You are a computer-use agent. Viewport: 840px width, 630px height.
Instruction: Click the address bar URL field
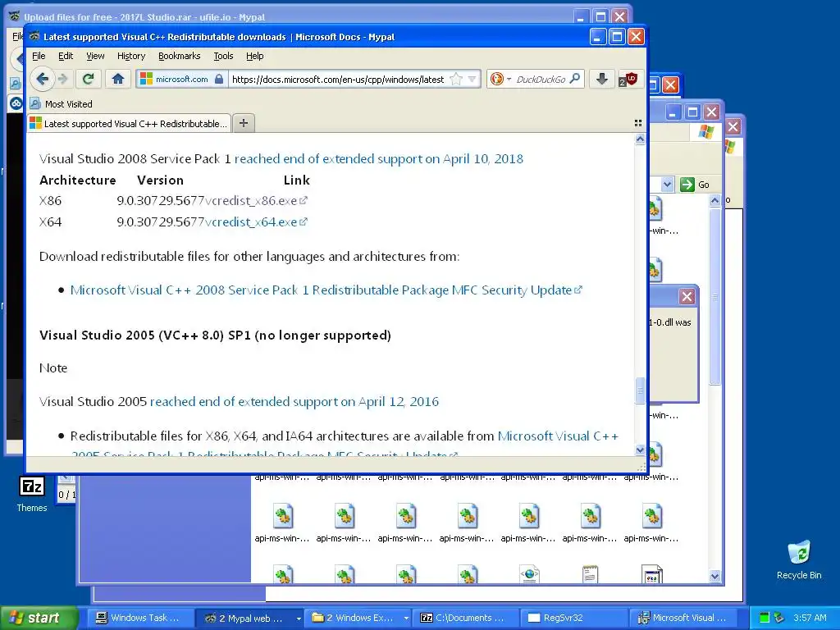337,80
